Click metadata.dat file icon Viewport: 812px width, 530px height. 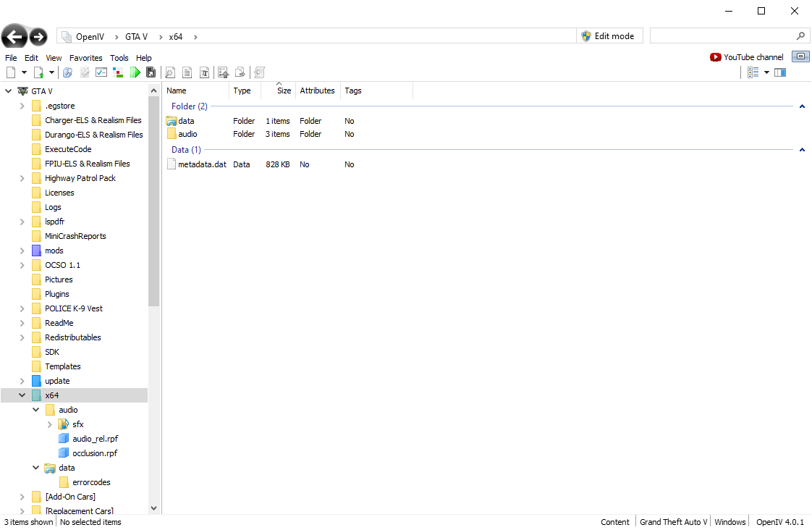172,164
